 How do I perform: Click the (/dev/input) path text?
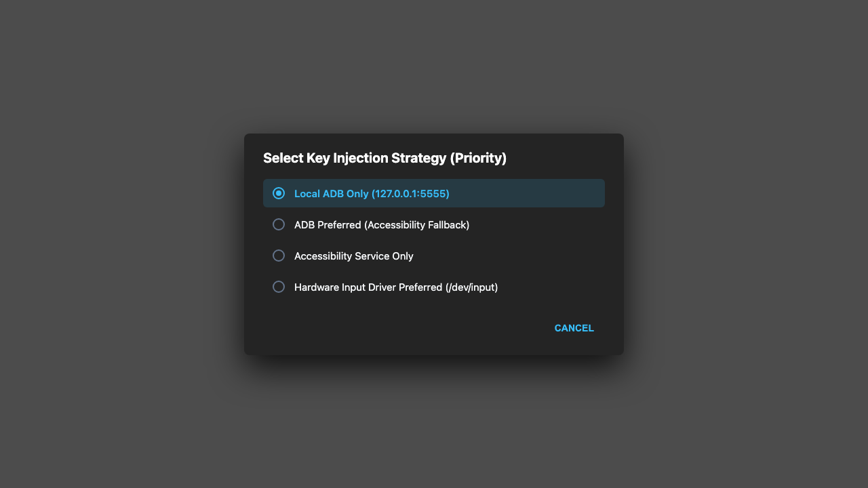click(x=471, y=287)
